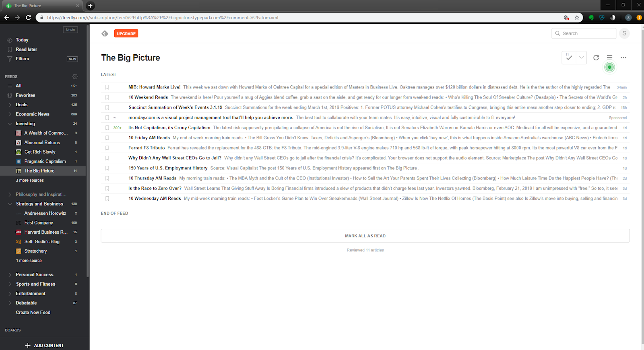644x350 pixels.
Task: Save 'Ferrari F8 Tributo' article for later
Action: (x=107, y=148)
